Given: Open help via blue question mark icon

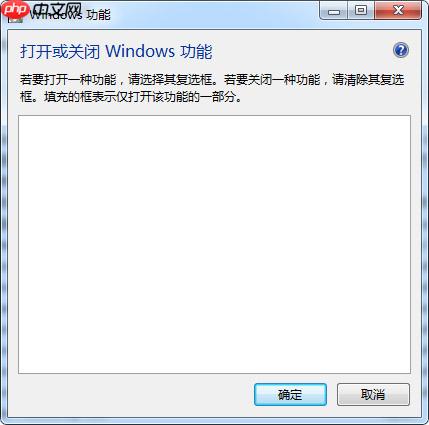Looking at the screenshot, I should click(x=401, y=51).
